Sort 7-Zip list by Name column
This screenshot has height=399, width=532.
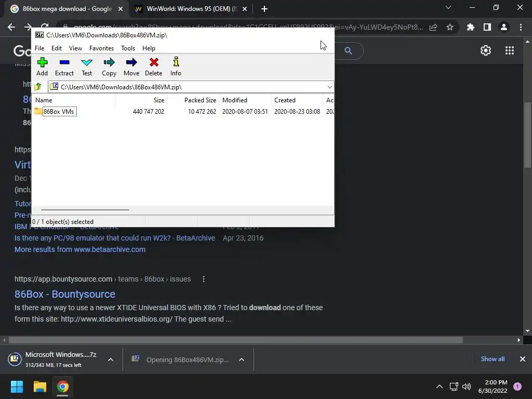coord(74,100)
